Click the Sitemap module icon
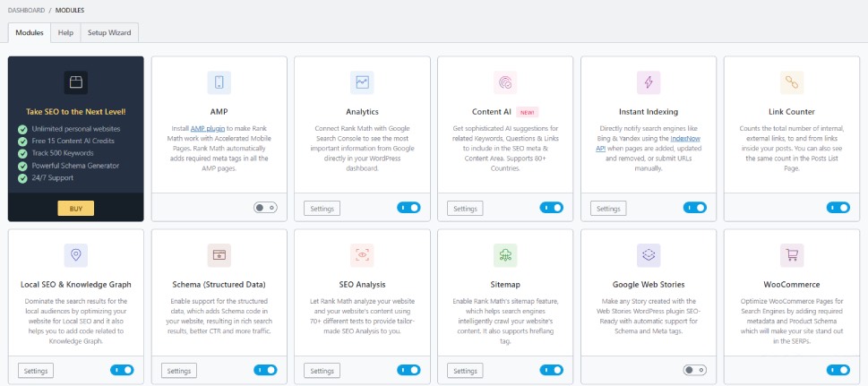This screenshot has height=386, width=868. click(x=505, y=255)
